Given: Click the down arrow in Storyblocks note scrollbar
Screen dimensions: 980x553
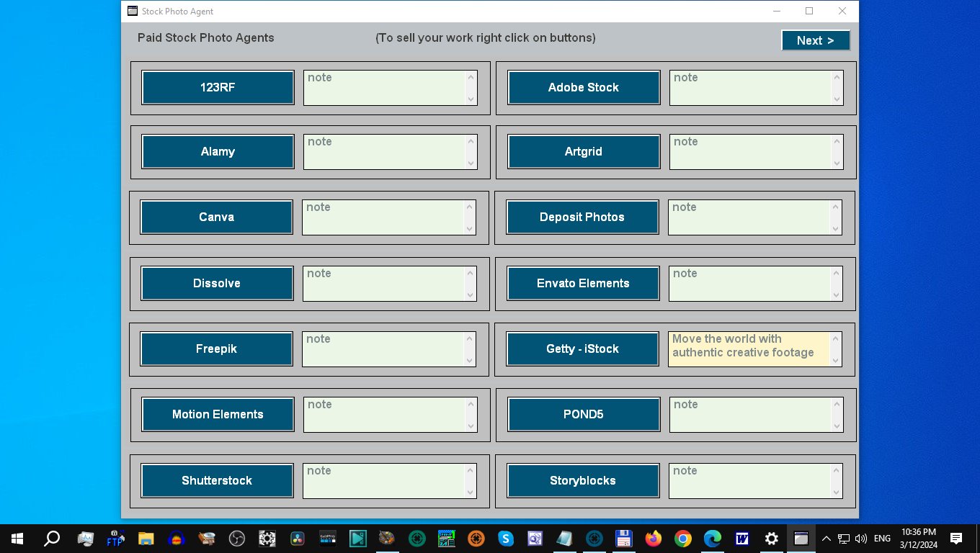Looking at the screenshot, I should point(836,493).
